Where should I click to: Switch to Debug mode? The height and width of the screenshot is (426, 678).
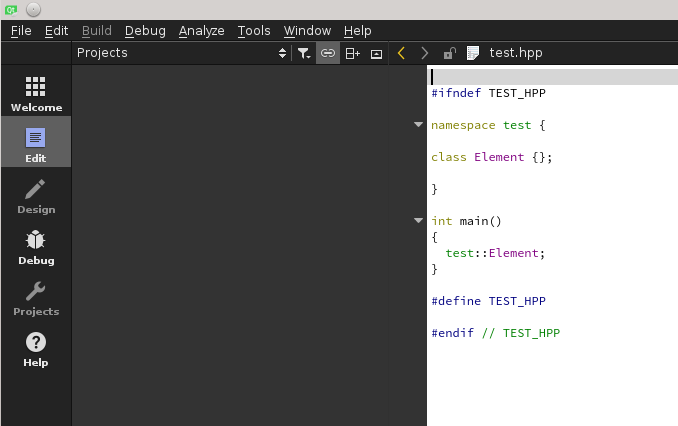point(36,248)
